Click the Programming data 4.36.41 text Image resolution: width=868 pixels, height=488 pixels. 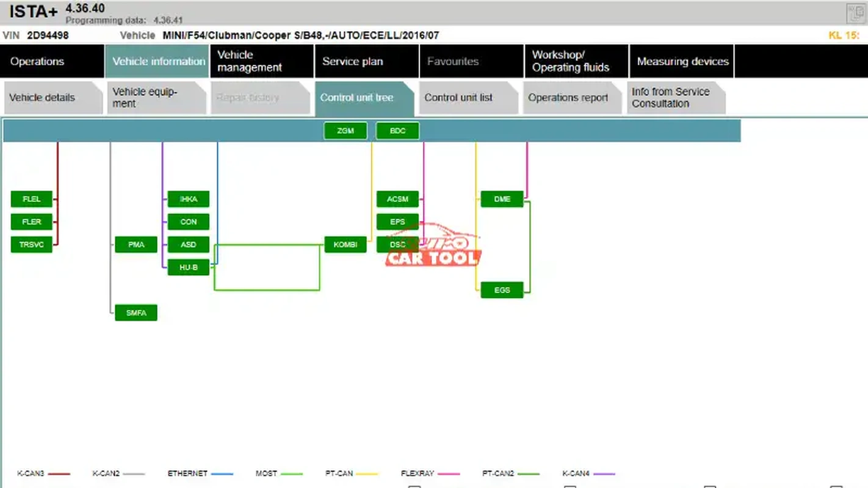point(124,21)
